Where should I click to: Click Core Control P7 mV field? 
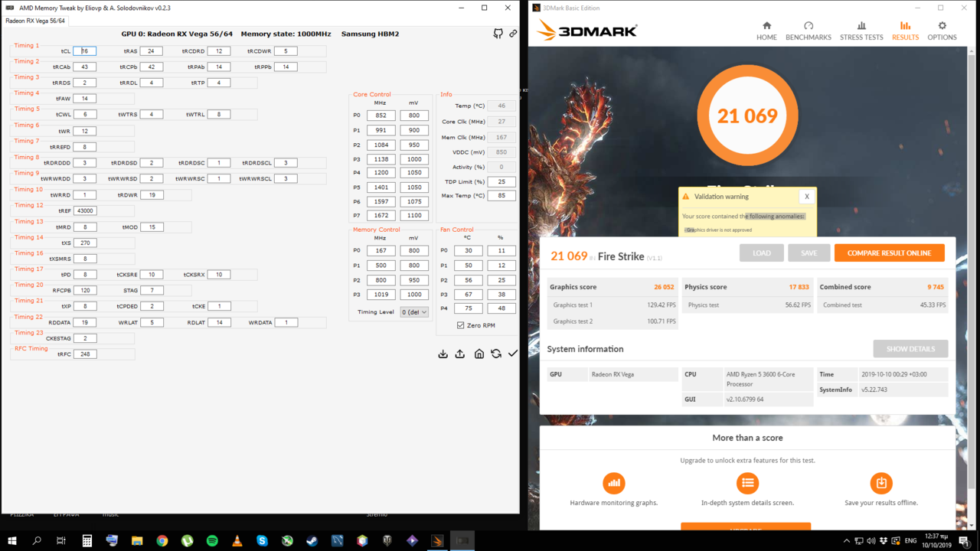pos(414,216)
